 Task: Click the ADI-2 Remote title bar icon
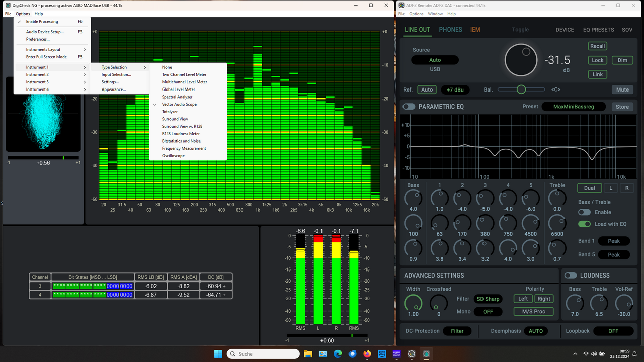[401, 5]
